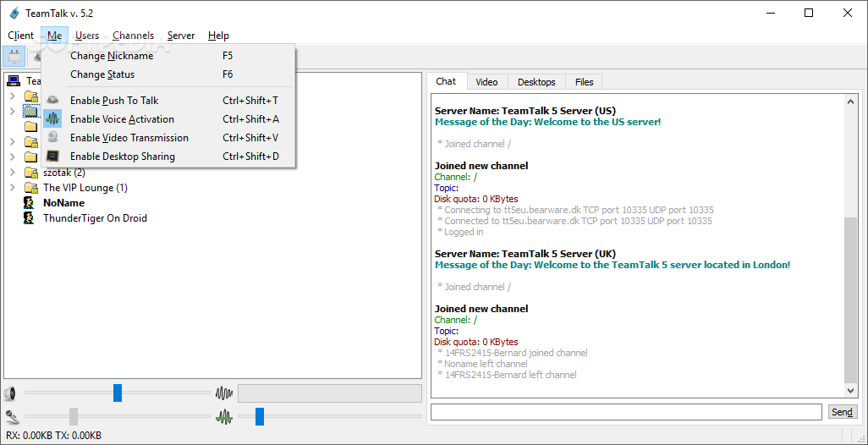Click '* 14FRS2415-Bernard left channel' line
868x445 pixels.
click(x=507, y=375)
